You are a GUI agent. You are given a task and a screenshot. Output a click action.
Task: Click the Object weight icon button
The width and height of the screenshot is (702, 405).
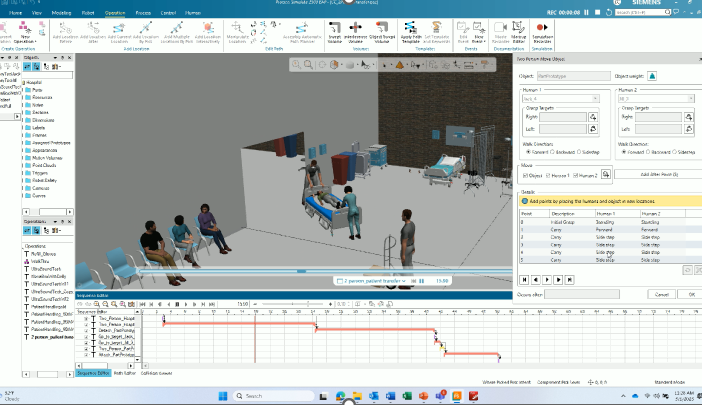pos(651,75)
